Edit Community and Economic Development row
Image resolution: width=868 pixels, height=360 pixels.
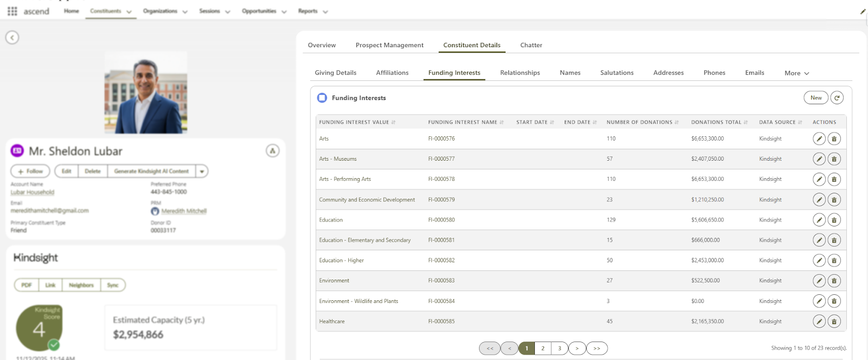tap(819, 200)
